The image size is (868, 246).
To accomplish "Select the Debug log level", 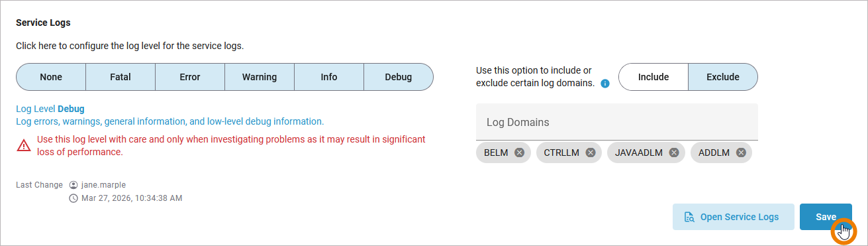I will (399, 77).
